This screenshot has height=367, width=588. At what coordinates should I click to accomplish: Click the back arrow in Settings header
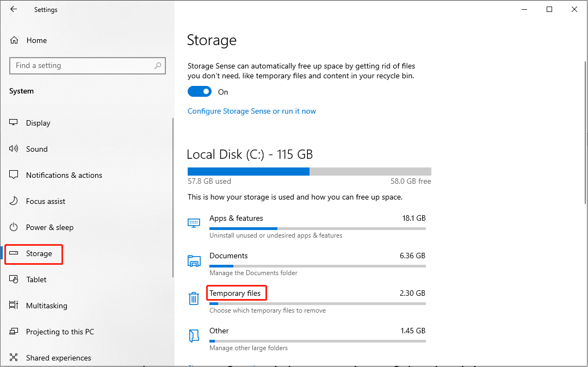tap(14, 9)
